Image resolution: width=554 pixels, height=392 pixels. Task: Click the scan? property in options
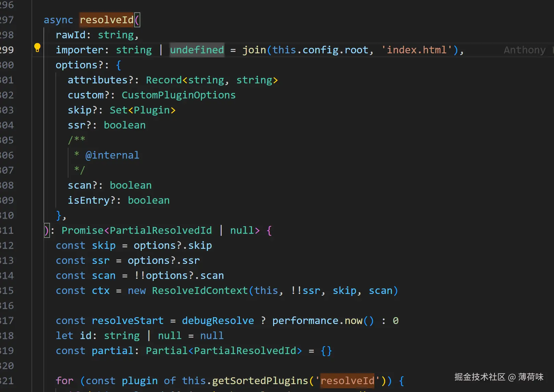click(x=83, y=185)
